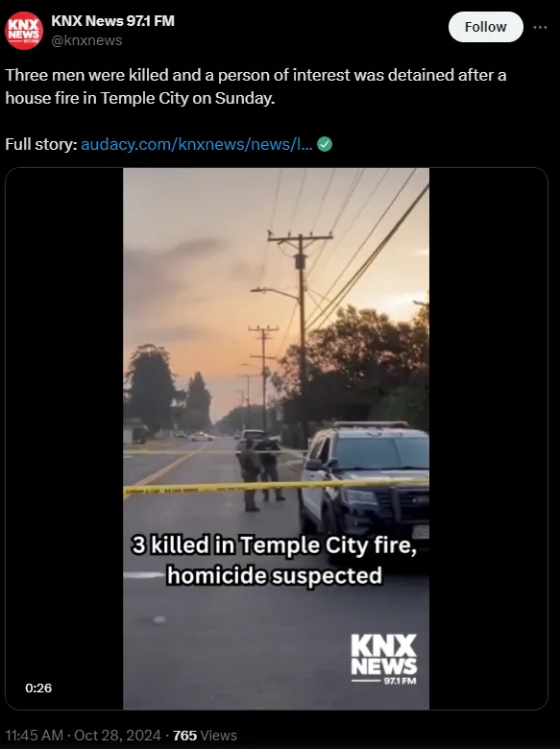Open the audacy.com full story link
The image size is (560, 749).
click(197, 144)
